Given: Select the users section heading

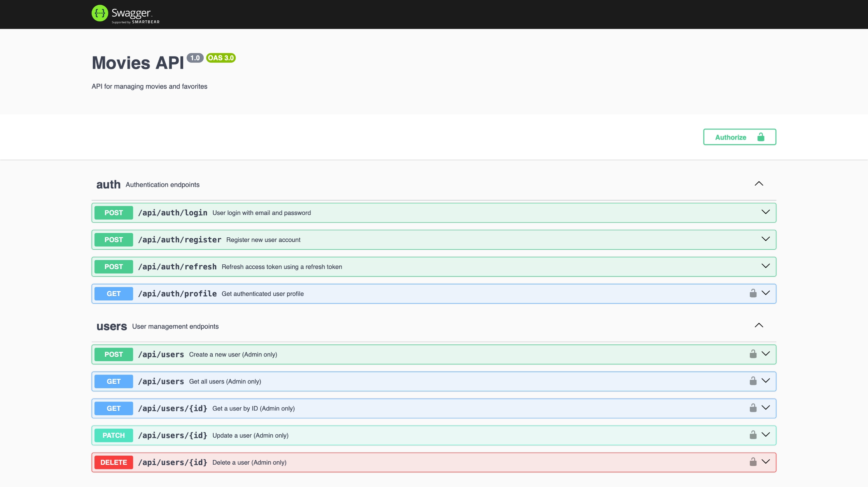Looking at the screenshot, I should (x=111, y=326).
